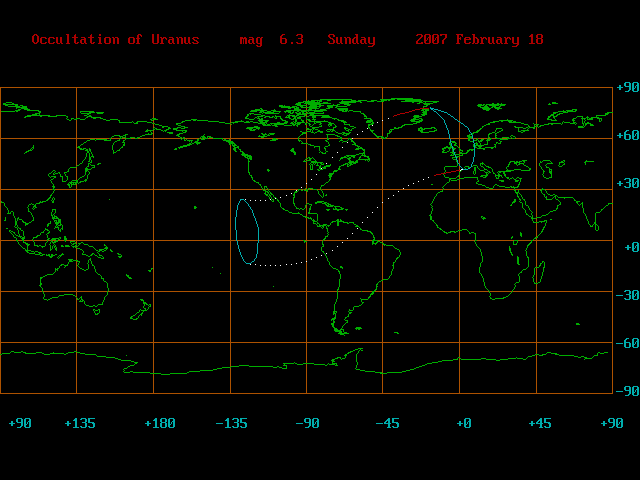Click the 'Occultation of Uranus' title text
The height and width of the screenshot is (480, 640).
pos(115,40)
